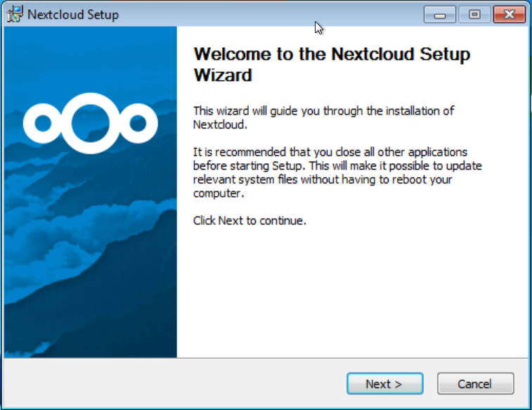Click the "Click Next to continue." text
The height and width of the screenshot is (410, 532).
[x=249, y=221]
